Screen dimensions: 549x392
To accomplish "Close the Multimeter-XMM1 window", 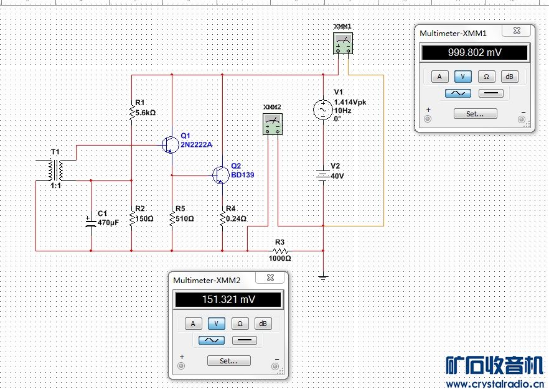I will 517,30.
